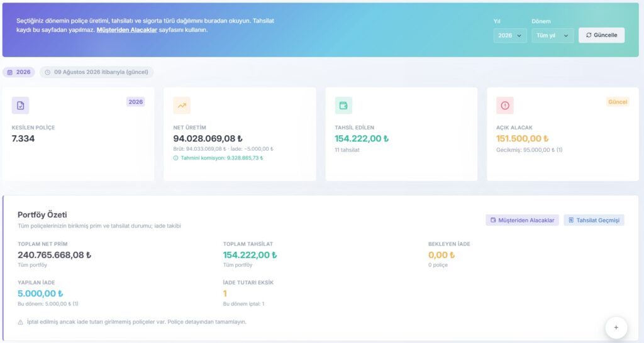Image resolution: width=644 pixels, height=343 pixels.
Task: Click the 0 poliçe text under Bekleyen İade
Action: coord(438,265)
